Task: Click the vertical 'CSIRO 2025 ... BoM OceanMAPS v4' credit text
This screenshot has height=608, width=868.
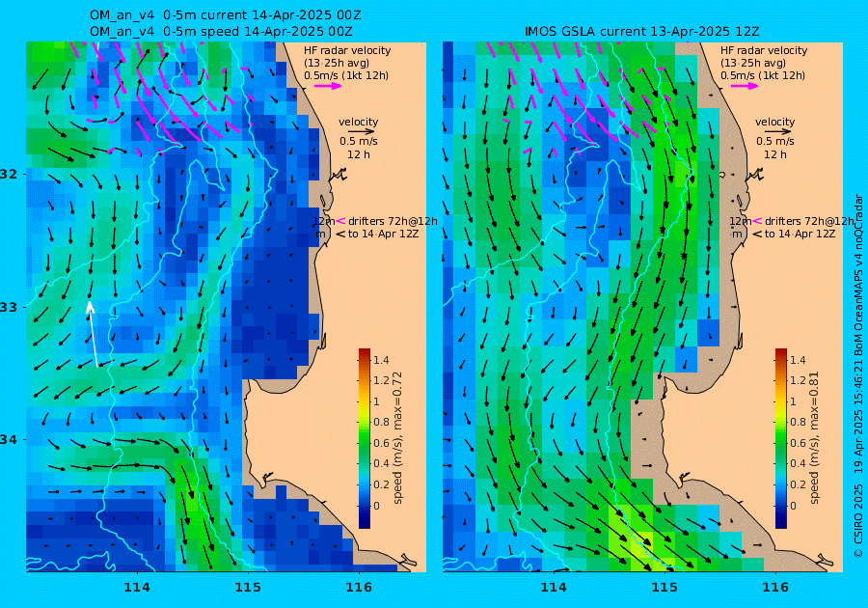Action: click(x=858, y=374)
